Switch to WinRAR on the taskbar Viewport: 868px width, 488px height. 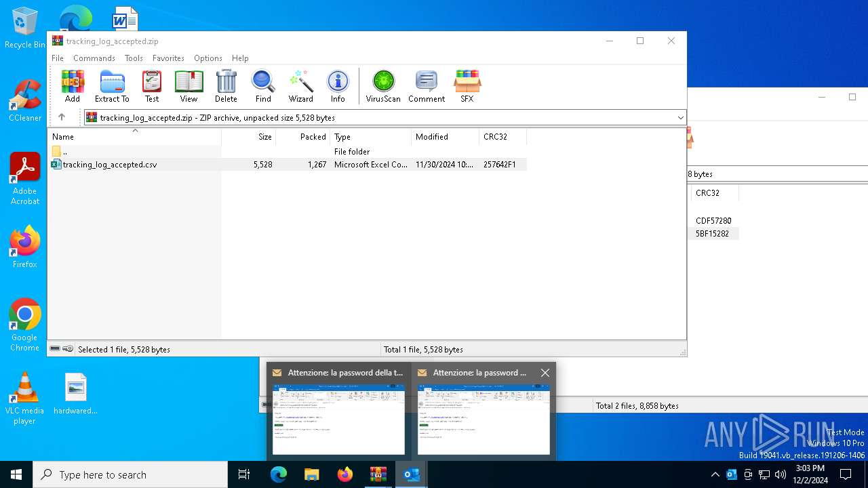tap(378, 474)
